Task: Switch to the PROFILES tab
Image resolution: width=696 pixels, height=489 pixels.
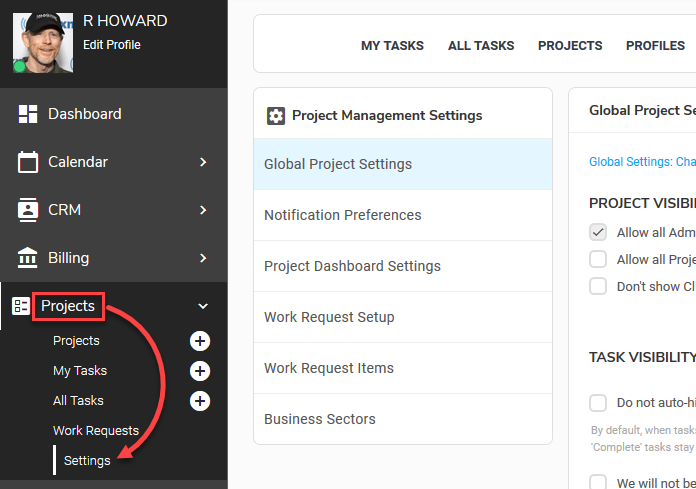Action: pyautogui.click(x=655, y=46)
